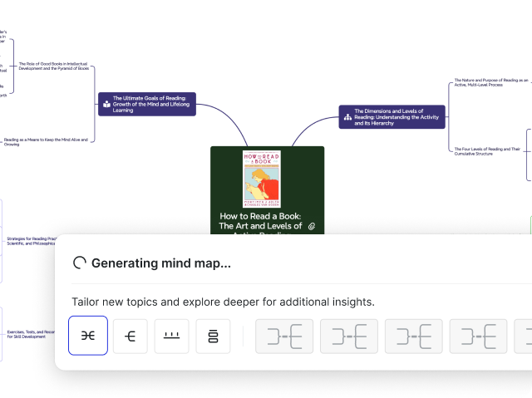532x398 pixels.
Task: Select the Dimensions and Levels of Reading node
Action: tap(392, 117)
